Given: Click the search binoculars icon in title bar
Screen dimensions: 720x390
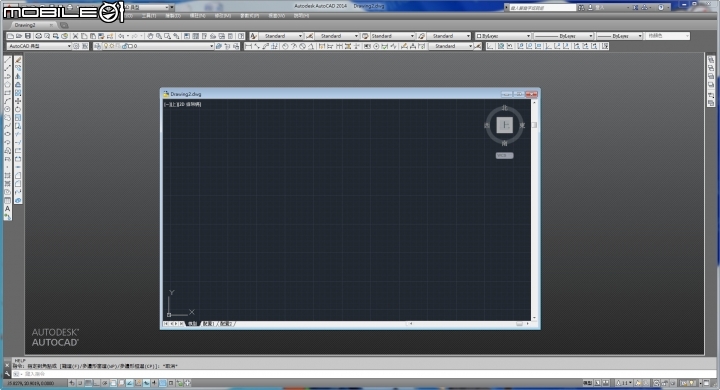Looking at the screenshot, I should click(581, 7).
